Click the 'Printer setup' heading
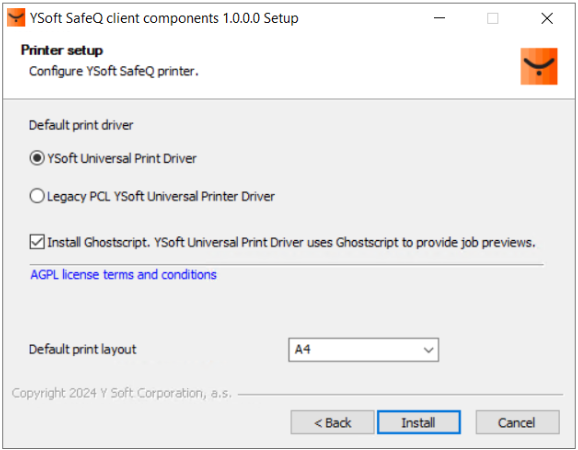Image resolution: width=578 pixels, height=450 pixels. click(x=62, y=50)
